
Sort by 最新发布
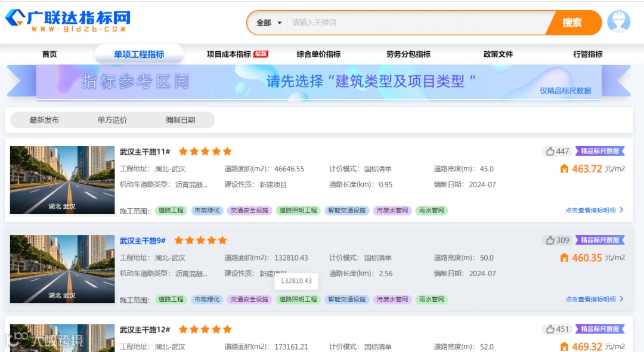click(x=44, y=120)
